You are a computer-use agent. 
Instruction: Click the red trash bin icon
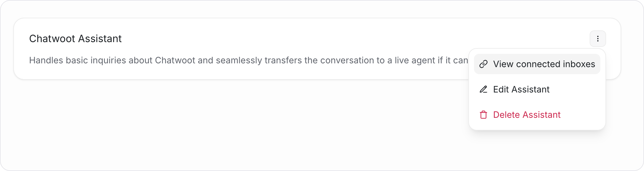click(483, 115)
